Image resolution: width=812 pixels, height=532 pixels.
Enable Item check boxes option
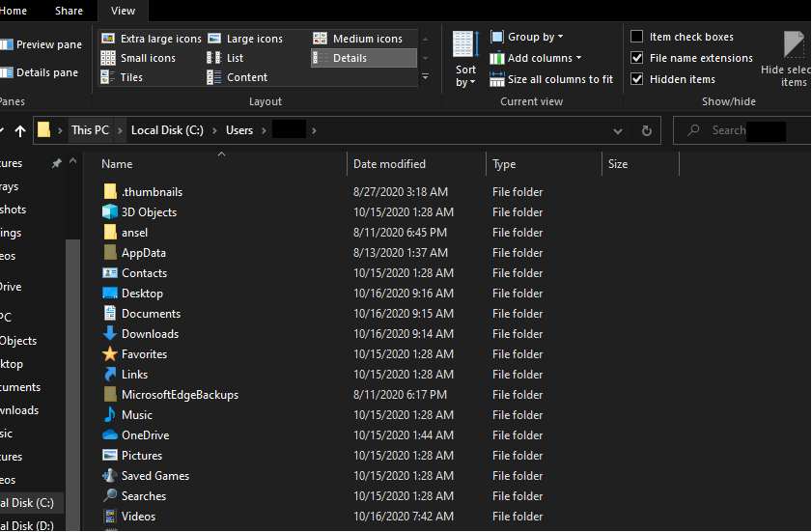point(637,37)
